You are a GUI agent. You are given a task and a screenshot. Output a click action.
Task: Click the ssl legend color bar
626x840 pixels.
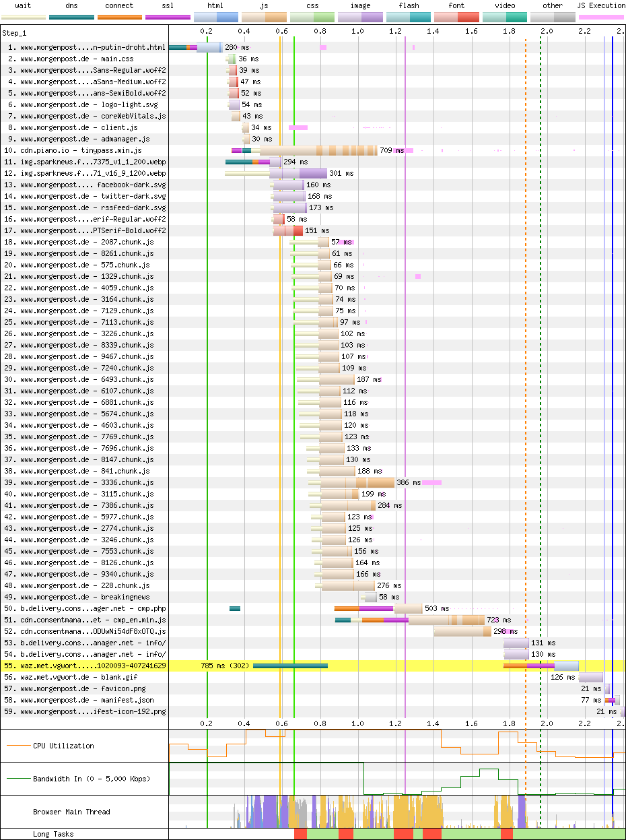click(x=168, y=16)
